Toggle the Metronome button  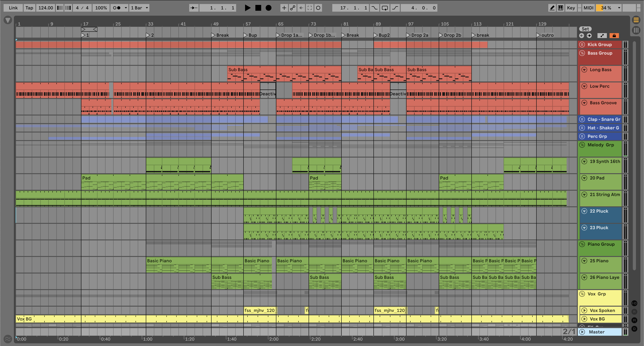pos(117,8)
